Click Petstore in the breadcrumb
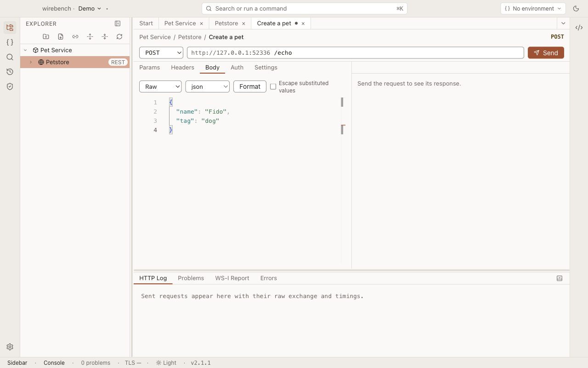Image resolution: width=588 pixels, height=368 pixels. (x=190, y=37)
